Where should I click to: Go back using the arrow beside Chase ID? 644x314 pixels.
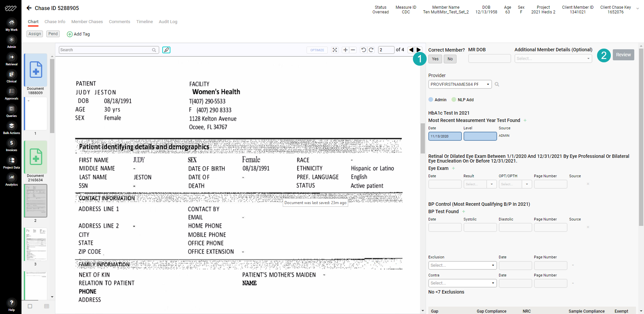(29, 8)
